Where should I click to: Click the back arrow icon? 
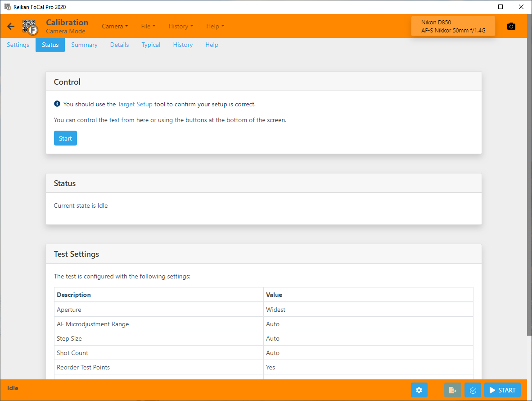coord(11,27)
